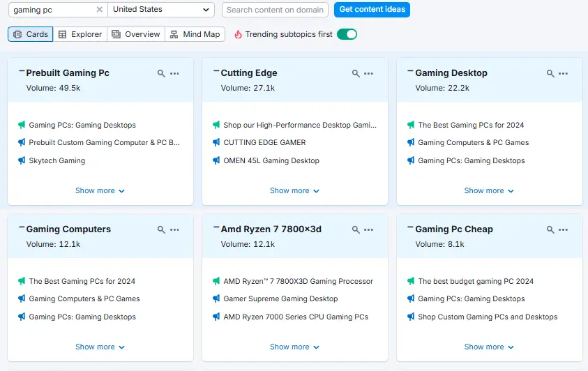The image size is (588, 371).
Task: Open the United States country dropdown
Action: click(161, 10)
